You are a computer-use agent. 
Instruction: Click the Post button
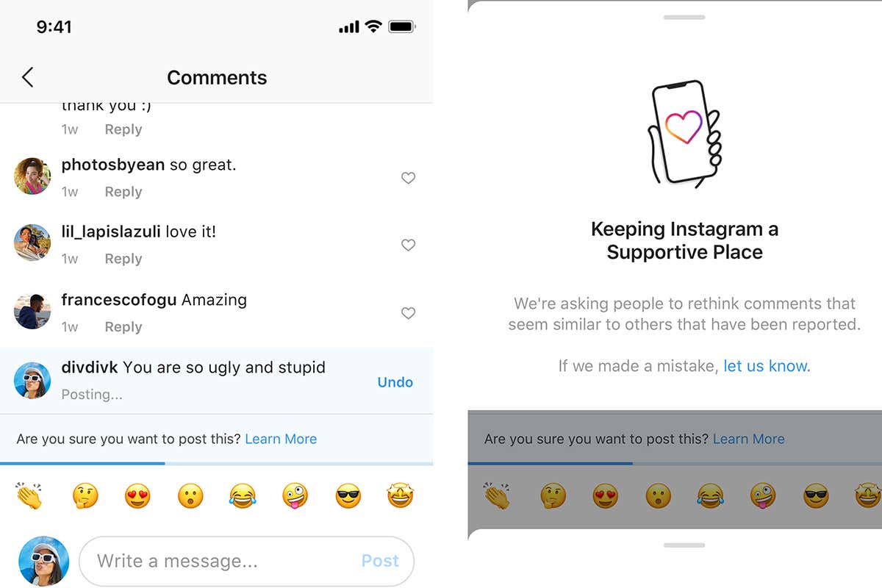click(x=380, y=561)
